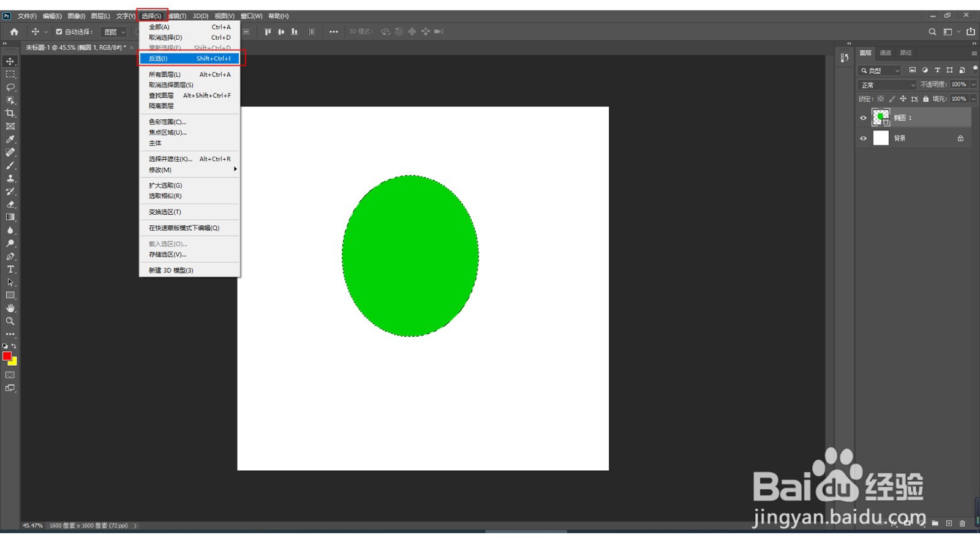Toggle the Auto-Select checkbox
This screenshot has width=980, height=551.
(59, 32)
